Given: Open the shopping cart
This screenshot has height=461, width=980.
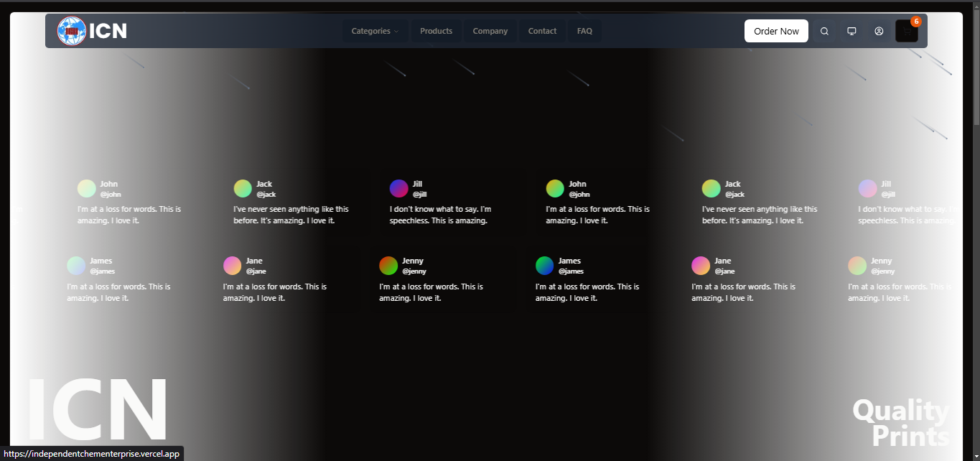Looking at the screenshot, I should 906,32.
